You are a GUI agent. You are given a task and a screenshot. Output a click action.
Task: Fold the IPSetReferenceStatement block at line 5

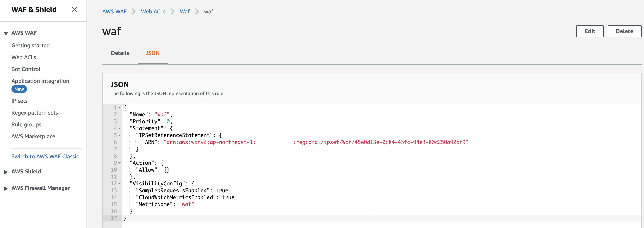pos(120,135)
